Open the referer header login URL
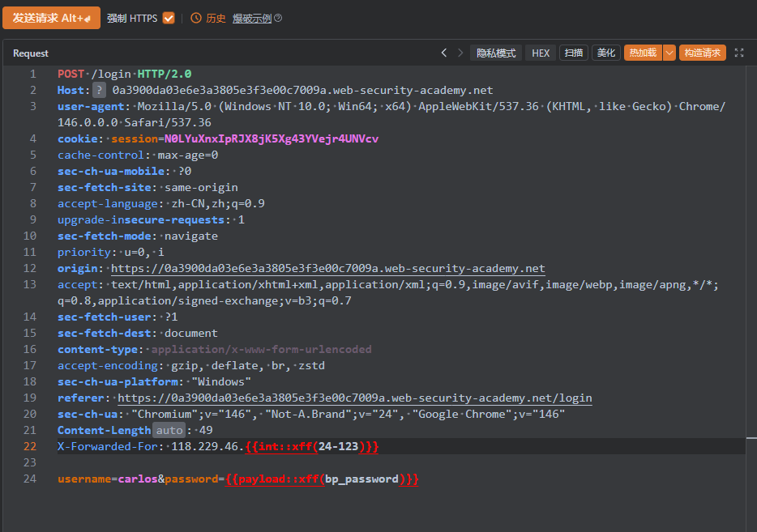 tap(354, 398)
